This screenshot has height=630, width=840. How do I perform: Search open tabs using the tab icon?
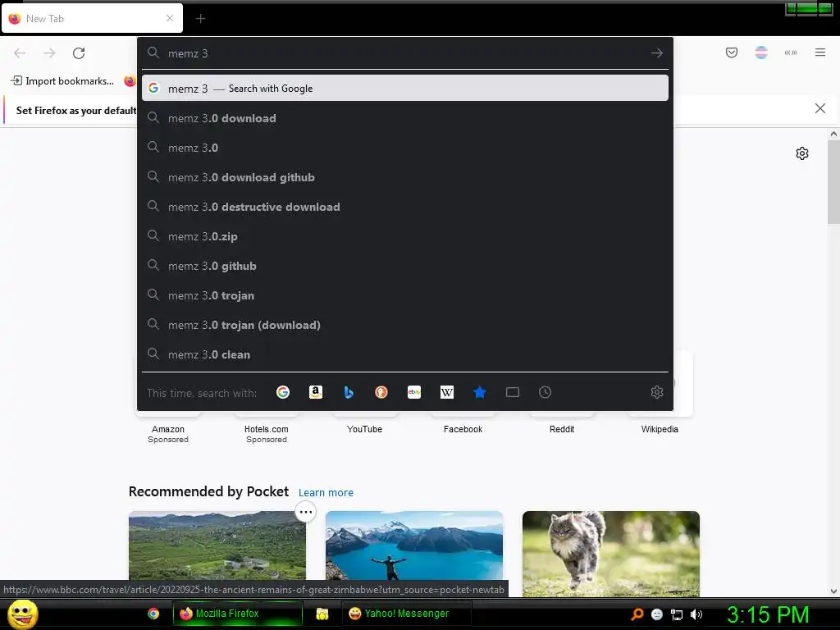512,392
